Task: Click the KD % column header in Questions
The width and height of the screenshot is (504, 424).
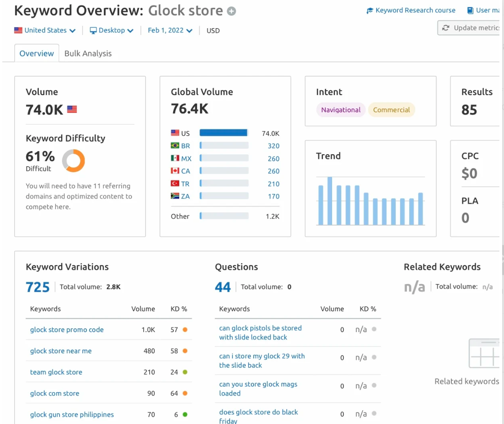Action: click(x=368, y=309)
